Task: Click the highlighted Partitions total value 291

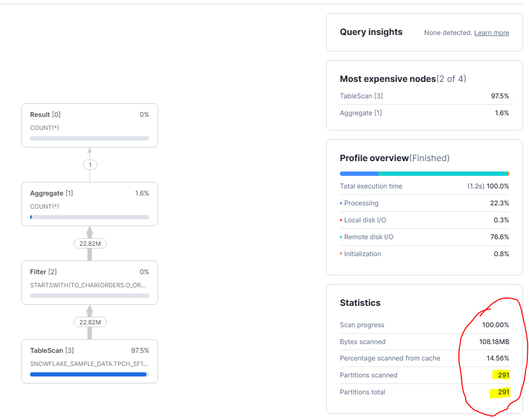Action: click(502, 392)
